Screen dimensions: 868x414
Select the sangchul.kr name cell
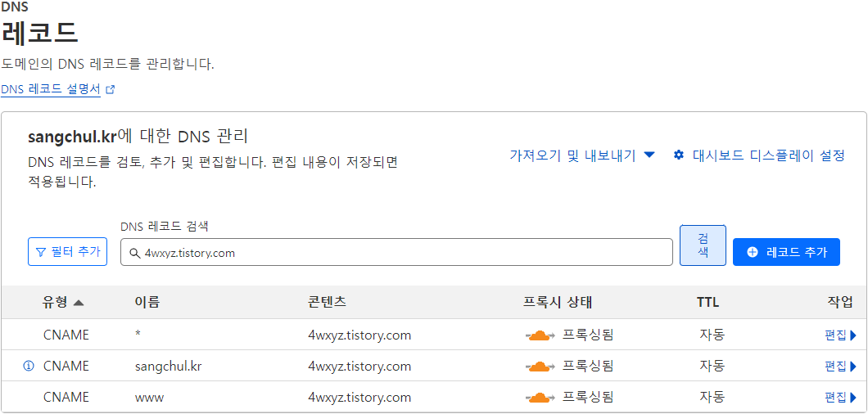168,367
